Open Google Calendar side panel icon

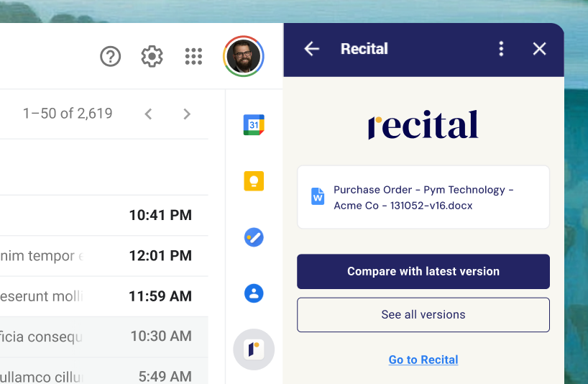click(254, 125)
